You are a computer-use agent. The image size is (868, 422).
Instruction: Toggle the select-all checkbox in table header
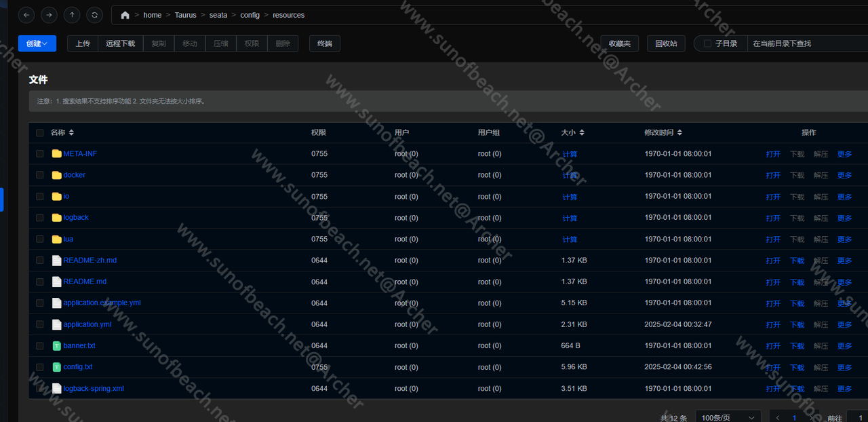pyautogui.click(x=40, y=133)
